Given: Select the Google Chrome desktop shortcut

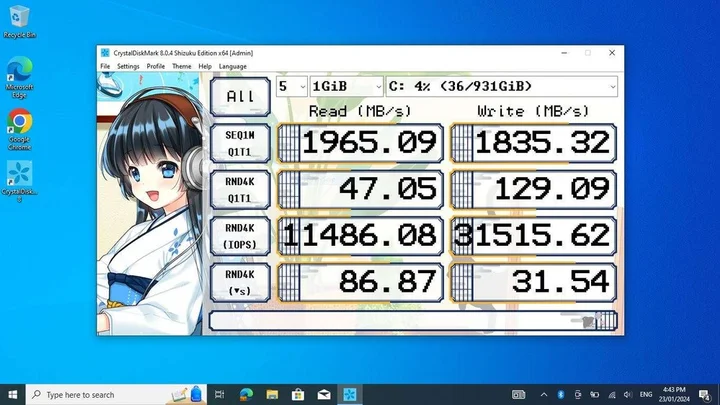Looking at the screenshot, I should click(x=19, y=129).
